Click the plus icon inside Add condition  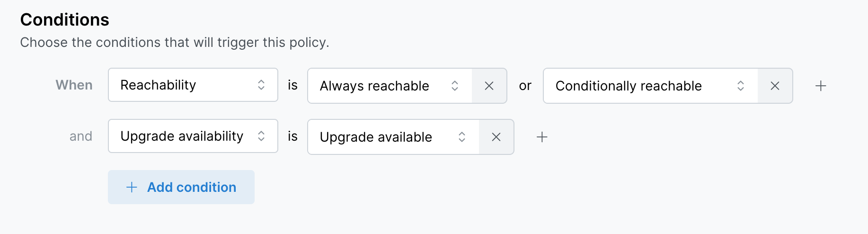tap(132, 187)
